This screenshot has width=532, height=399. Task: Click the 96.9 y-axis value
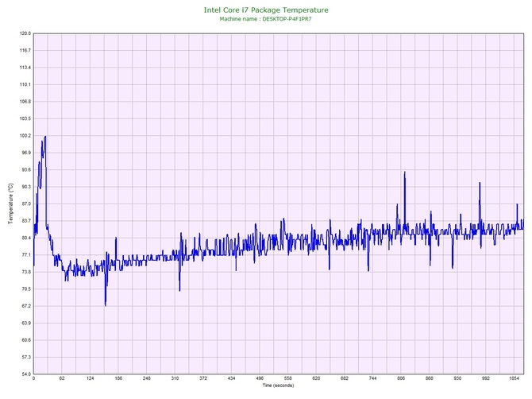coord(25,153)
